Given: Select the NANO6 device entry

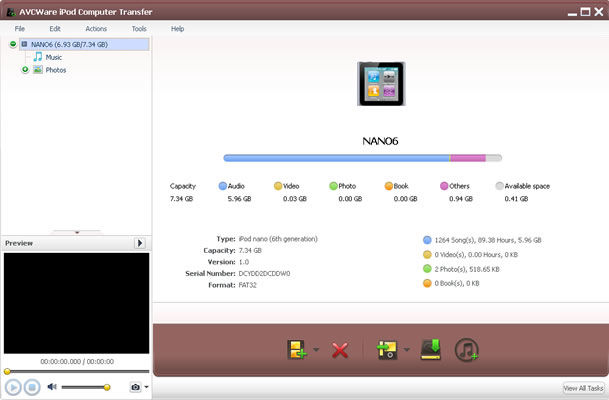Looking at the screenshot, I should (x=84, y=44).
